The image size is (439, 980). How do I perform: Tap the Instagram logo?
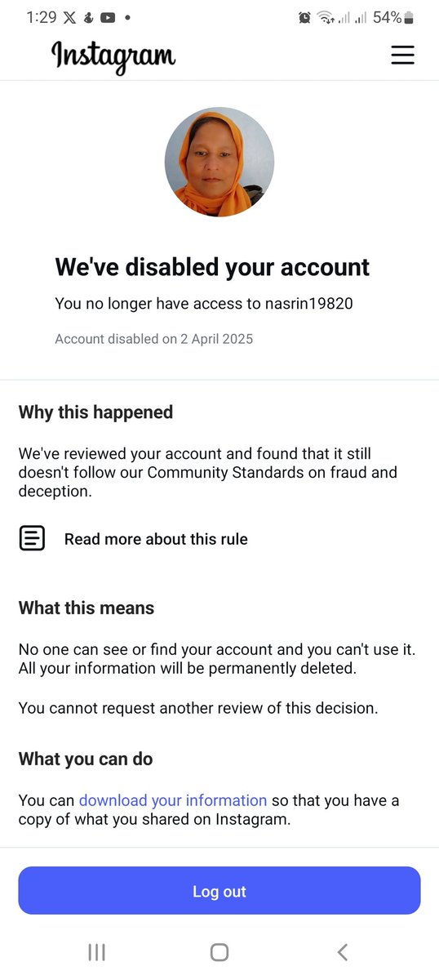click(x=113, y=56)
